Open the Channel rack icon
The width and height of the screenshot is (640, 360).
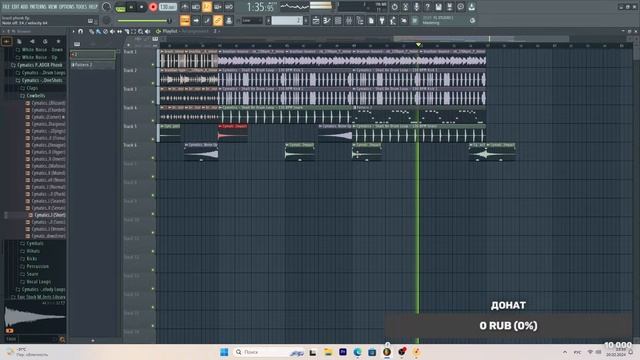click(338, 20)
